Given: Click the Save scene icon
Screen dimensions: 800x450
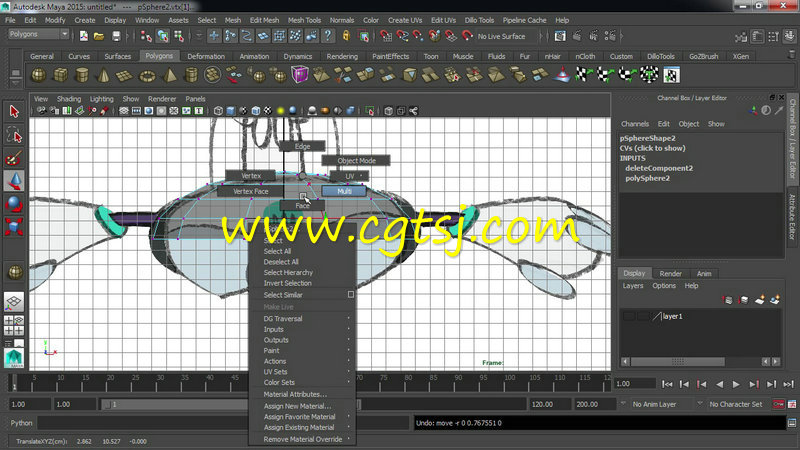Looking at the screenshot, I should point(116,36).
